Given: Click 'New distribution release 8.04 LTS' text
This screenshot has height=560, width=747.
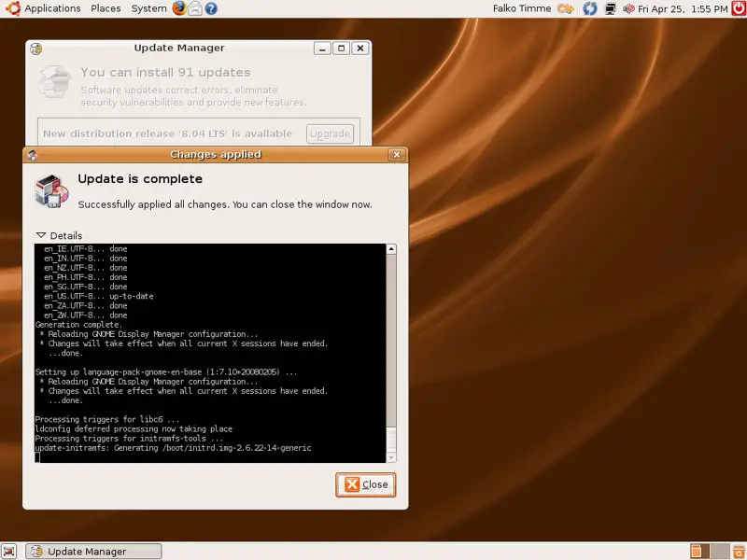Looking at the screenshot, I should 167,133.
